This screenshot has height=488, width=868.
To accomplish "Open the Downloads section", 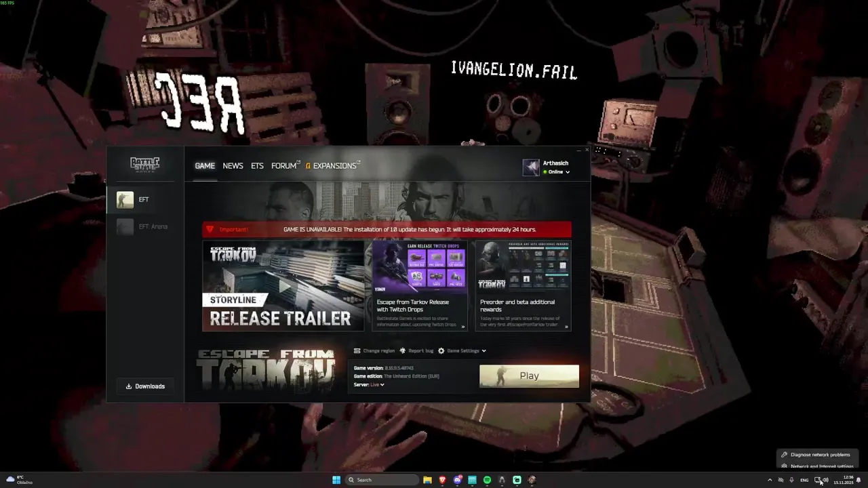I will [145, 386].
